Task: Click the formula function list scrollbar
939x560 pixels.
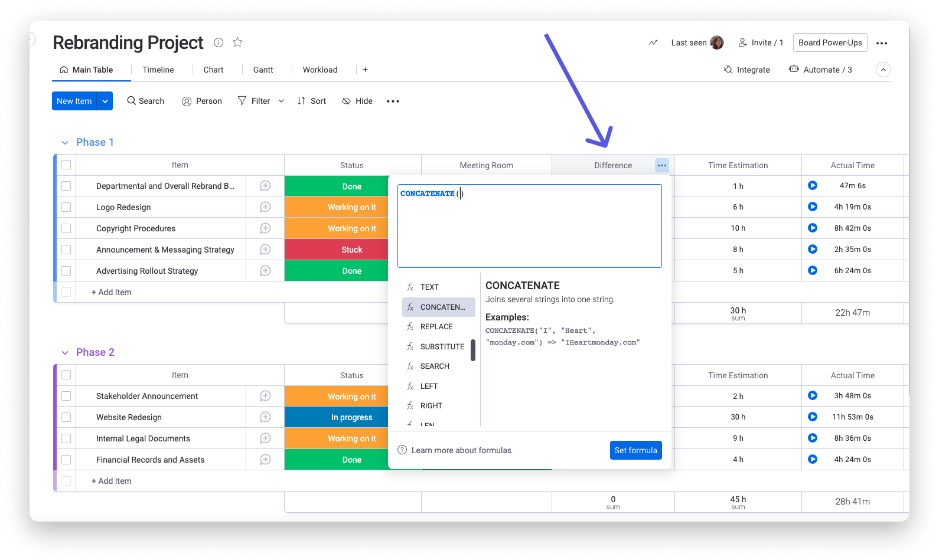Action: click(x=473, y=350)
